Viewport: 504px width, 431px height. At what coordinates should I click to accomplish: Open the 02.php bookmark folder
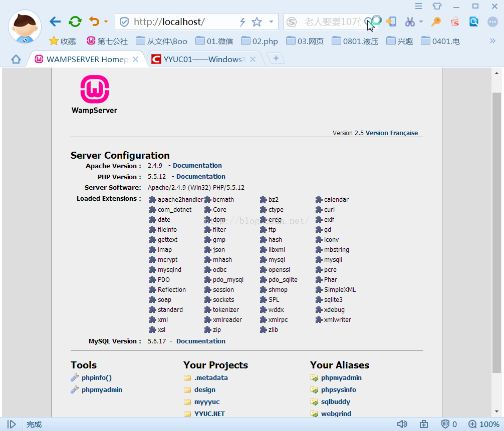260,41
